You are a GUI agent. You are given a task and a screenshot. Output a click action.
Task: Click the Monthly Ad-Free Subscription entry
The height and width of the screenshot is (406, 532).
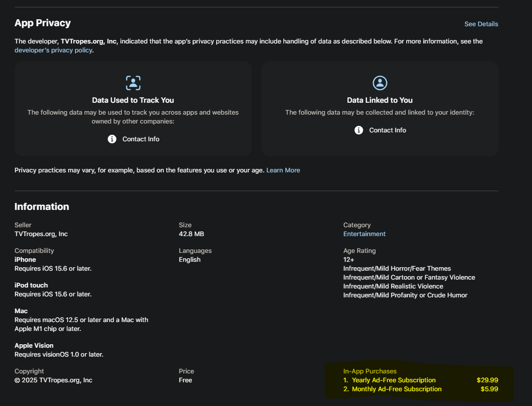click(397, 389)
